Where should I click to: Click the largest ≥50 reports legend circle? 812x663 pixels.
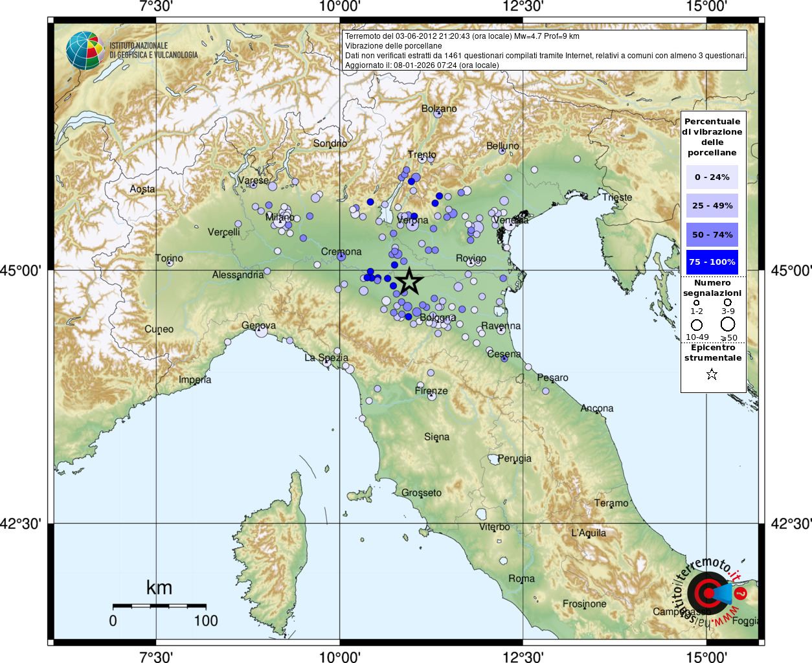pyautogui.click(x=728, y=324)
